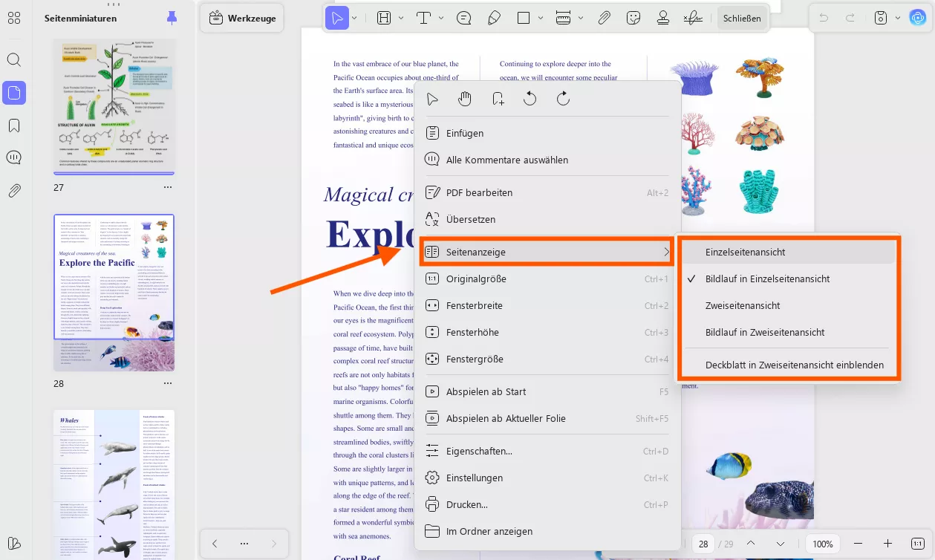This screenshot has height=560, width=935.
Task: Click rotate counterclockwise icon in context menu
Action: (x=530, y=99)
